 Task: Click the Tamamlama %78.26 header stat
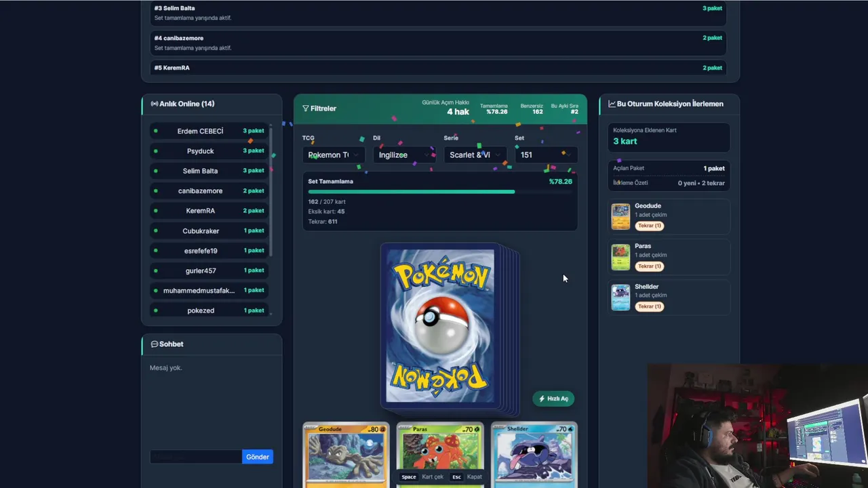tap(494, 108)
